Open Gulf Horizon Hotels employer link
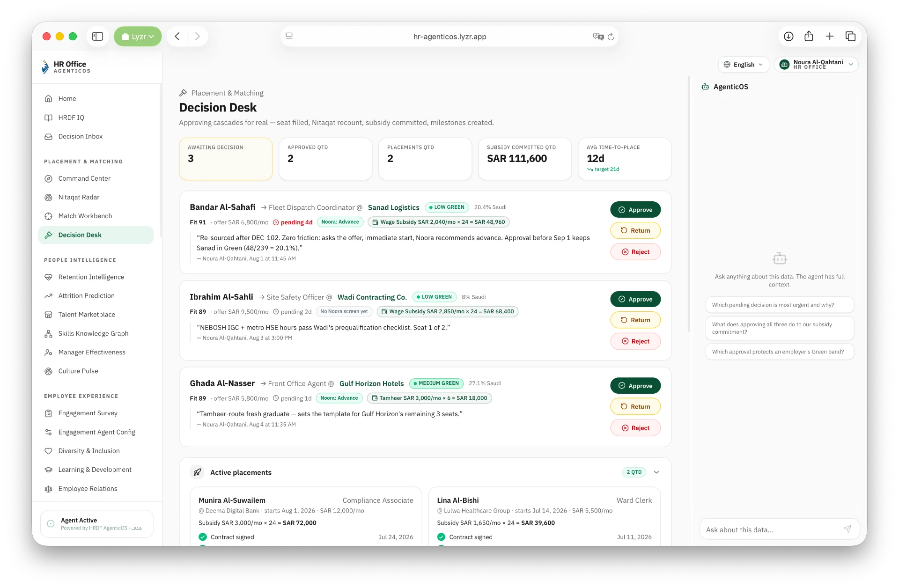The height and width of the screenshot is (588, 899). point(371,383)
